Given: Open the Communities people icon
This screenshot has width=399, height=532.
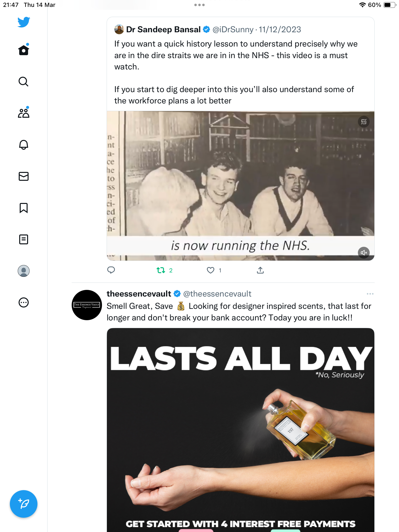Looking at the screenshot, I should tap(24, 113).
